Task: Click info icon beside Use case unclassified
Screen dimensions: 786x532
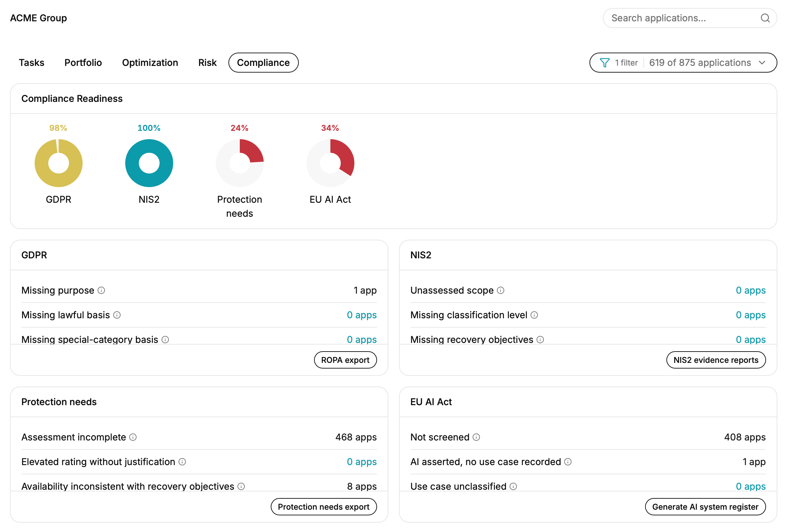Action: (513, 486)
